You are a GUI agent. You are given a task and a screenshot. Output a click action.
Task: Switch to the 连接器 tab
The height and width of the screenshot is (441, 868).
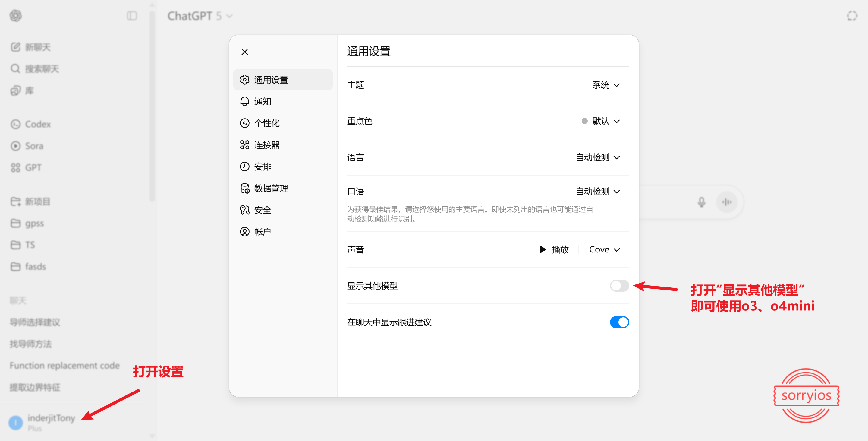pos(283,145)
